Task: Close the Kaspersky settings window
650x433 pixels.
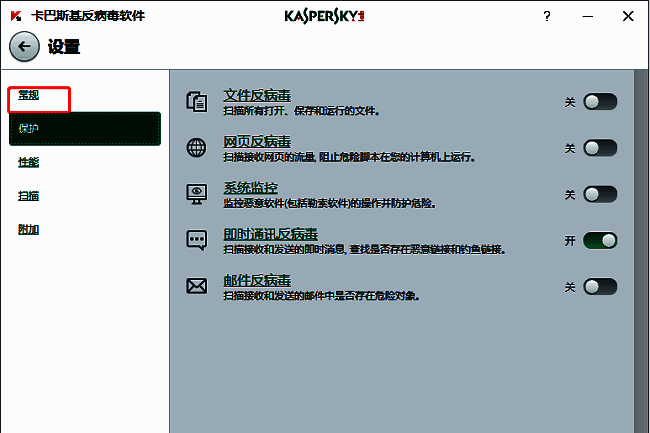Action: pyautogui.click(x=628, y=16)
